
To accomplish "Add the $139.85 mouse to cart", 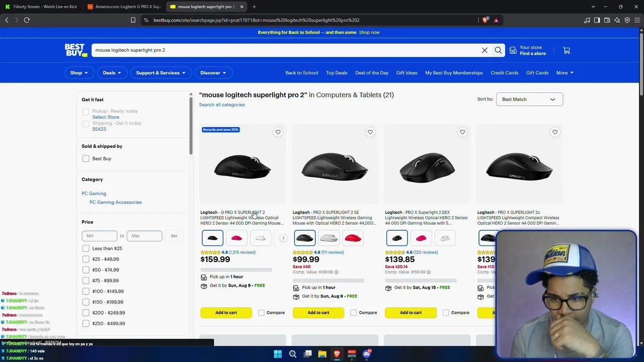I will 411,313.
